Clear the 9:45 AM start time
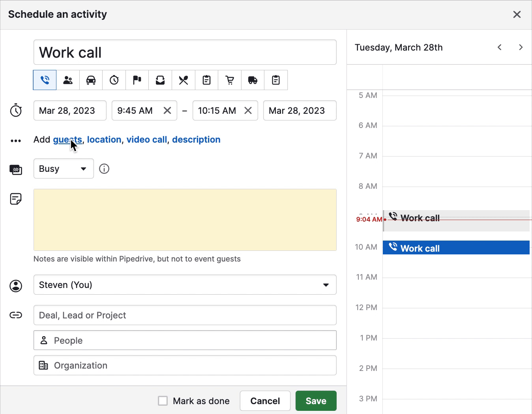The height and width of the screenshot is (414, 532). (x=167, y=111)
